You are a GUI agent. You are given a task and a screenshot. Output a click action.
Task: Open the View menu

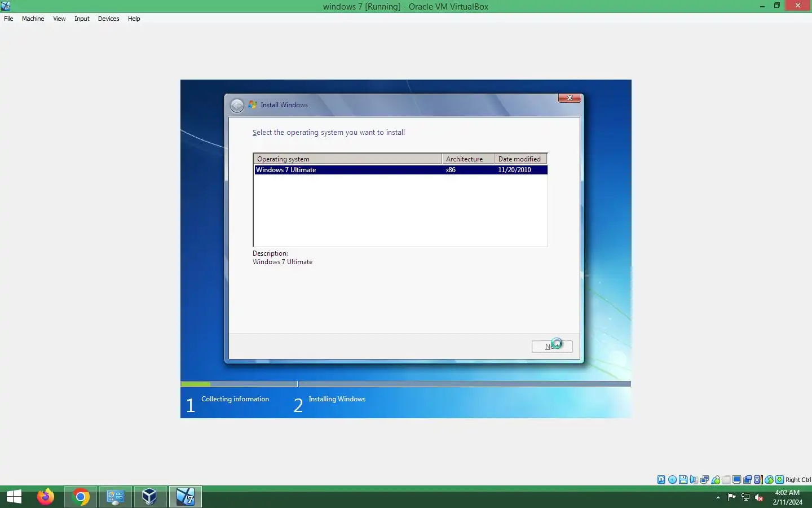59,19
